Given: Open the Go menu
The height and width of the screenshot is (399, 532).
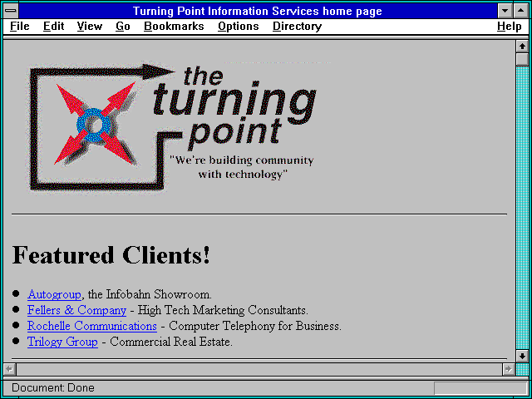Looking at the screenshot, I should click(123, 26).
